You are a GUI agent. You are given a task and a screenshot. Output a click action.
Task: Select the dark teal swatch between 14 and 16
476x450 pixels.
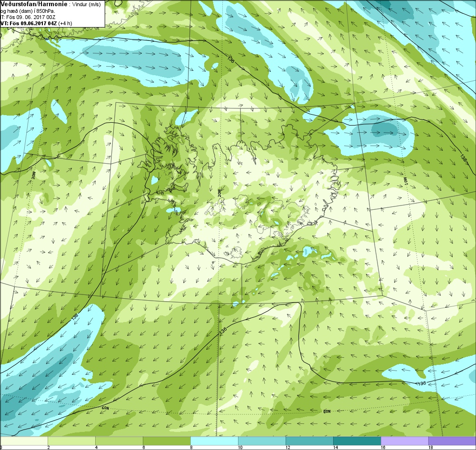tap(357, 440)
